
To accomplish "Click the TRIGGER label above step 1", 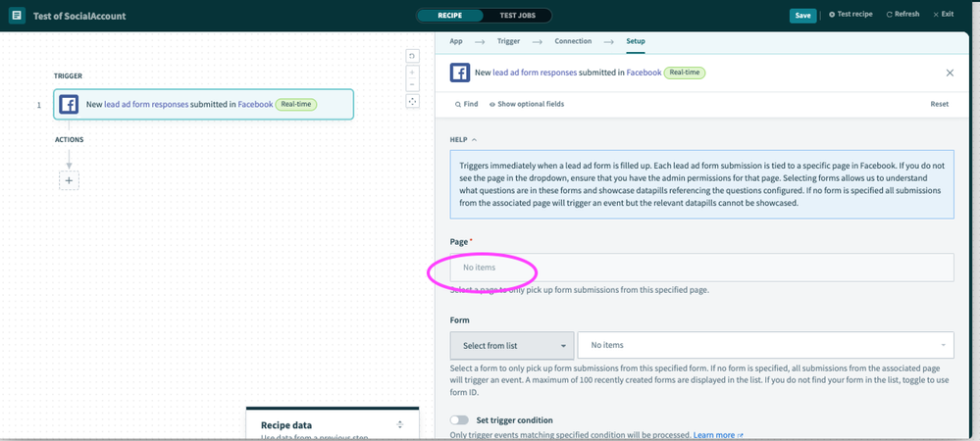I will coord(68,76).
